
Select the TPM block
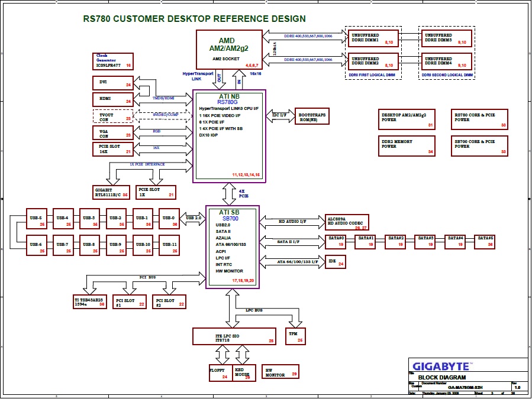pyautogui.click(x=295, y=336)
